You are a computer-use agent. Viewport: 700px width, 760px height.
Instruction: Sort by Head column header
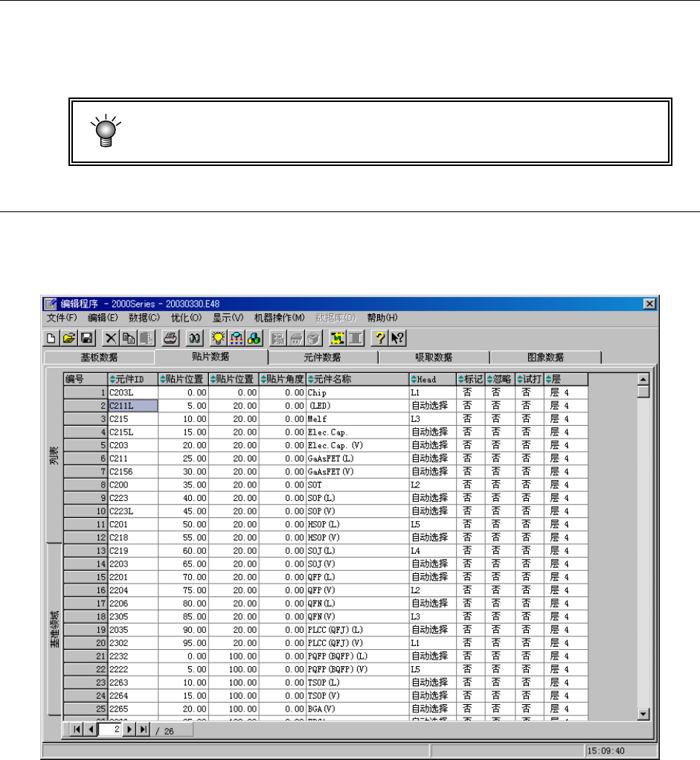(x=433, y=379)
